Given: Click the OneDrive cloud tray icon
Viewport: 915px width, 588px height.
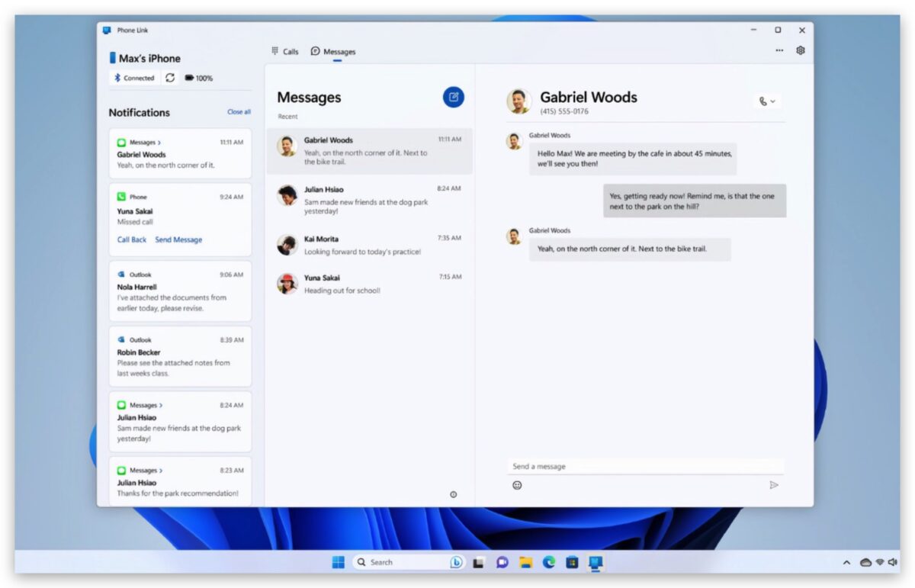Looking at the screenshot, I should click(x=865, y=563).
